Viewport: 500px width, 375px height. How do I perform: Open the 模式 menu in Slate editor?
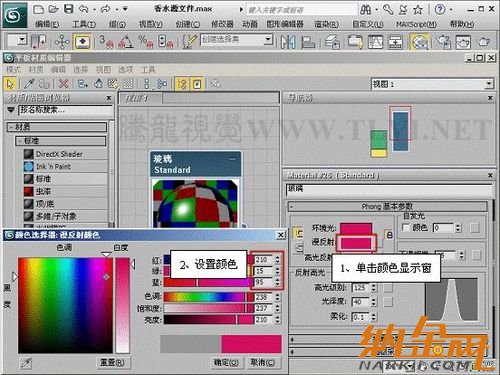tap(13, 70)
